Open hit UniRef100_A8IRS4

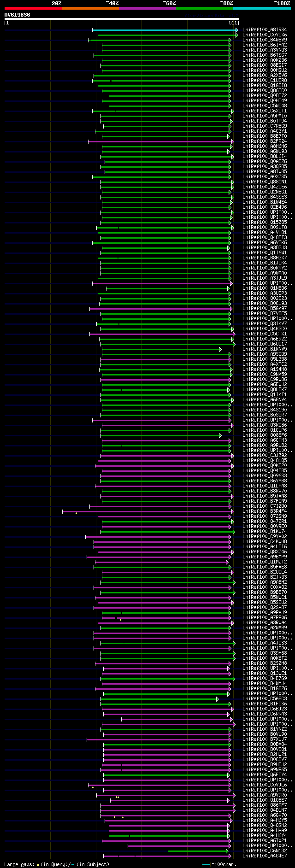coord(265,30)
